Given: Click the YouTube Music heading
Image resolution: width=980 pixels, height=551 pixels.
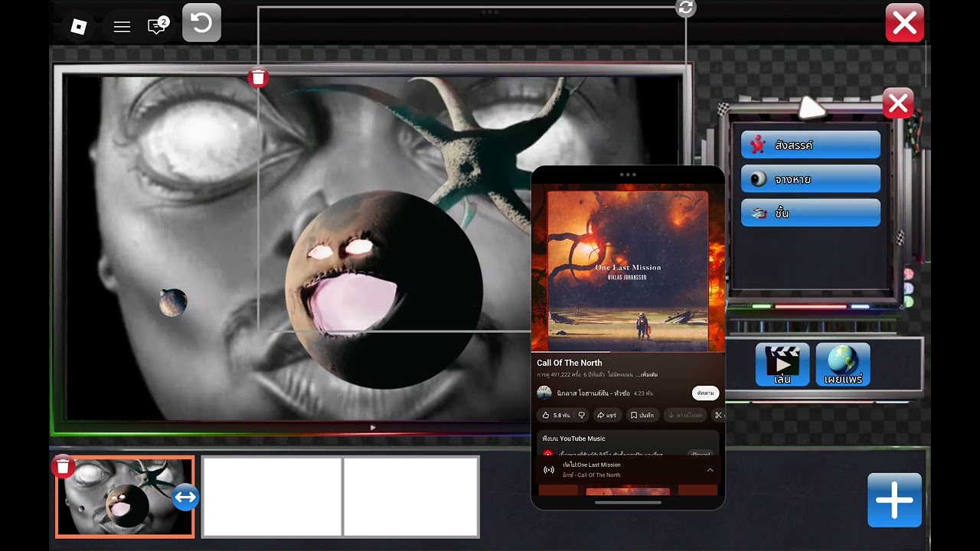Looking at the screenshot, I should (573, 439).
